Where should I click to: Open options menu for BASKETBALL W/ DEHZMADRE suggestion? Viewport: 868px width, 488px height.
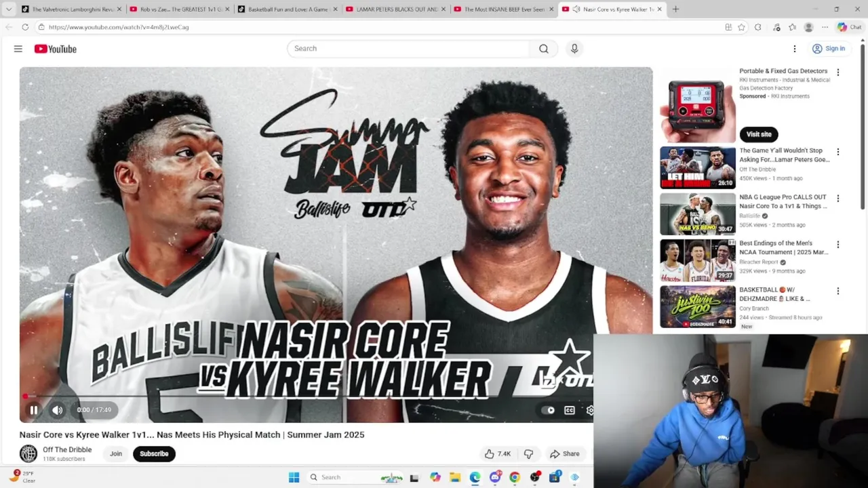[x=837, y=291]
